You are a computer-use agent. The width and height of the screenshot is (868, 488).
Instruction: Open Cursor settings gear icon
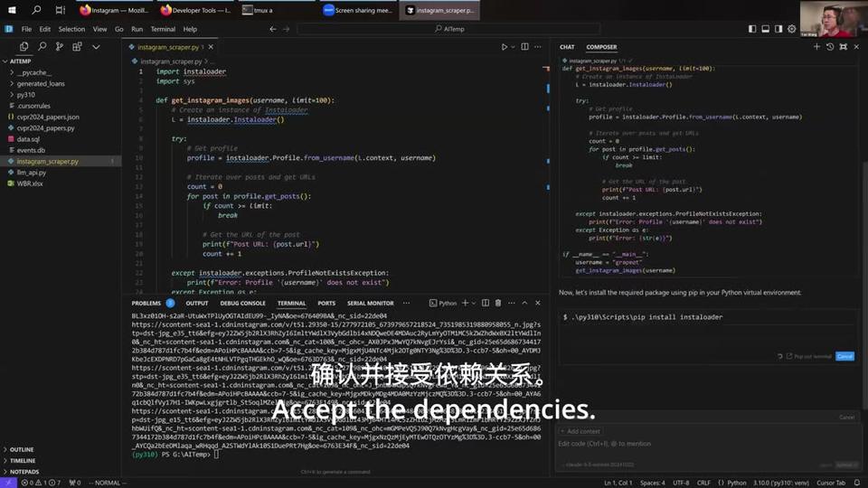pos(792,29)
